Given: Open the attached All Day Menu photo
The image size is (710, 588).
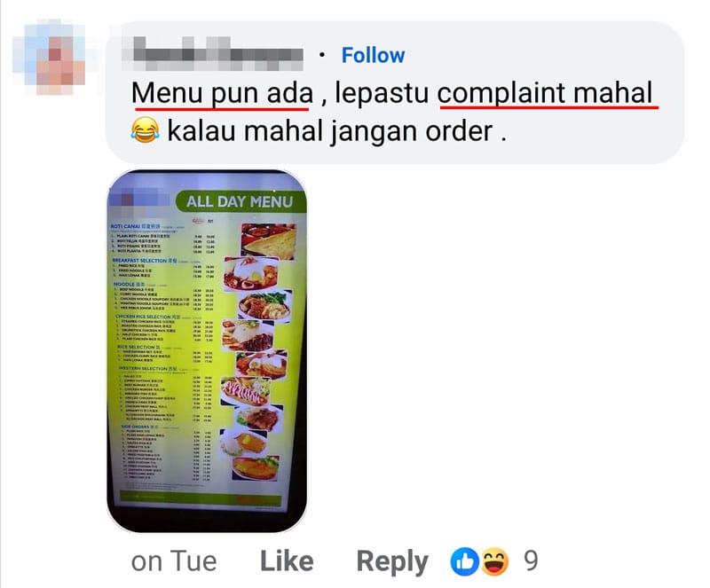Looking at the screenshot, I should [207, 351].
